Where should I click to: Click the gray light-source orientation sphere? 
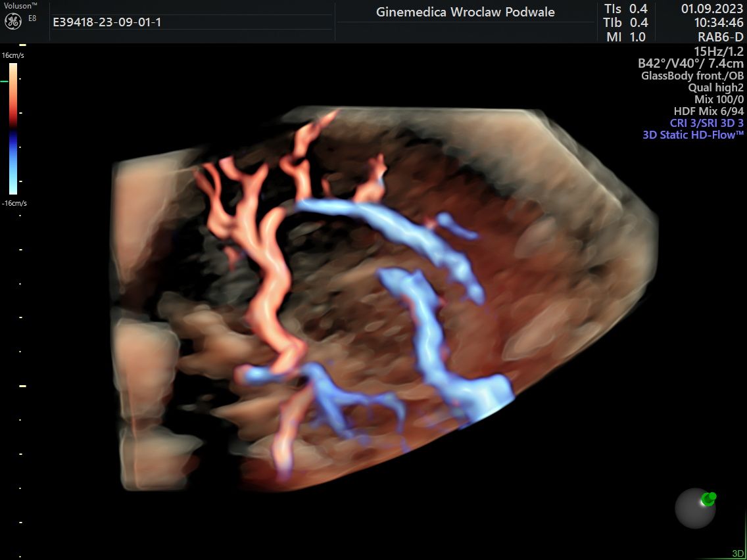click(x=694, y=509)
